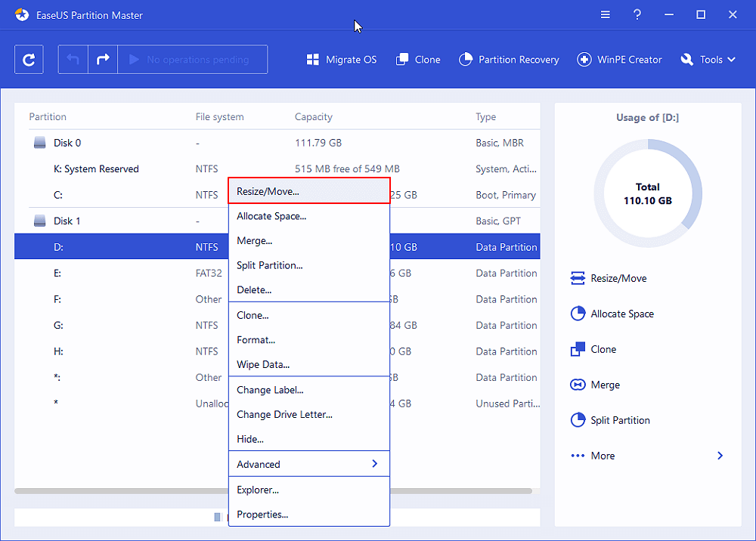Expand the Tools dropdown arrow

[731, 60]
